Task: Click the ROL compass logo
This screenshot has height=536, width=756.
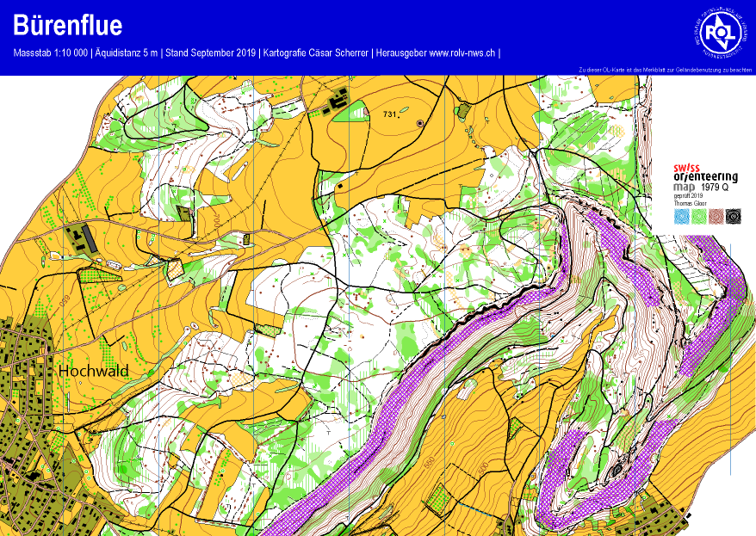Action: pyautogui.click(x=716, y=33)
